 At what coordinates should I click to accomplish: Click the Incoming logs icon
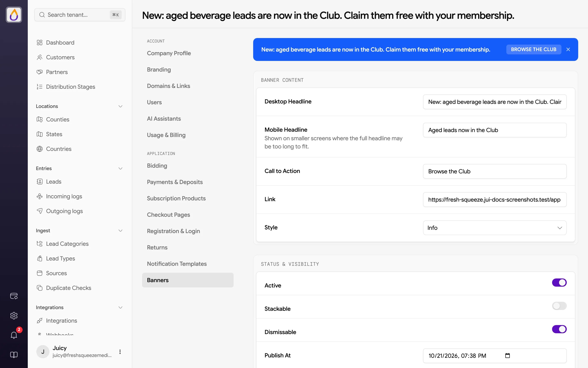[40, 196]
